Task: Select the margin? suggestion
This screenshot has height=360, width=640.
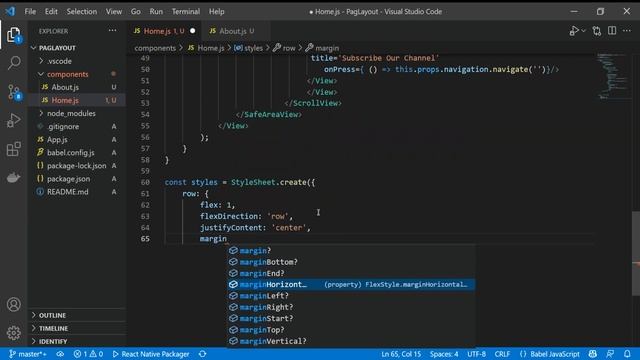Action: [351, 251]
